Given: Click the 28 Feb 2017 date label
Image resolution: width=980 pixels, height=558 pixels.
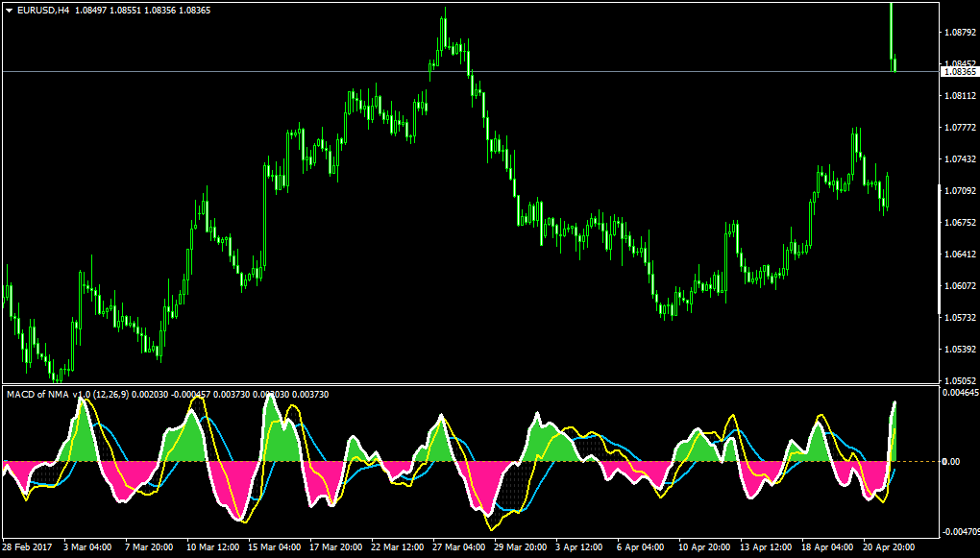Looking at the screenshot, I should click(x=28, y=546).
